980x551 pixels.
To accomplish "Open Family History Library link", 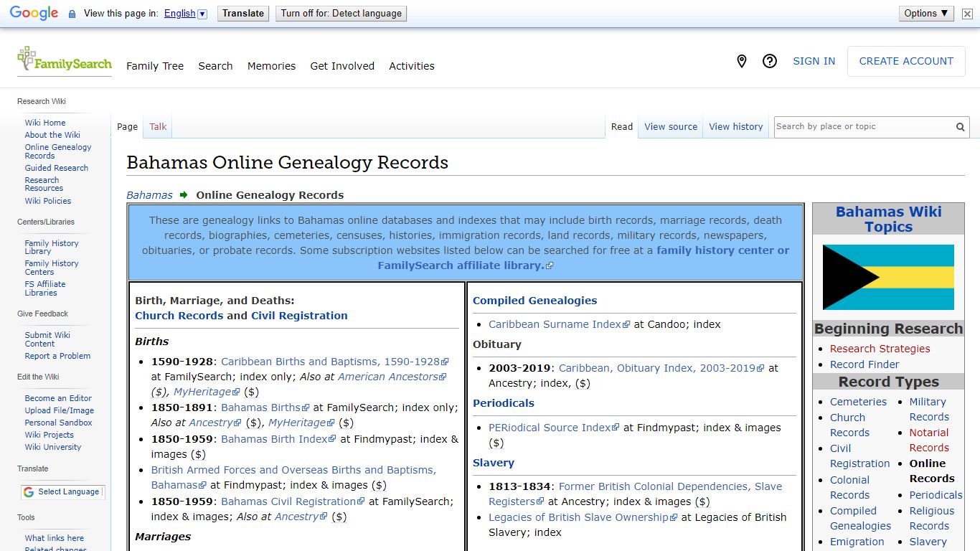I will pos(52,248).
